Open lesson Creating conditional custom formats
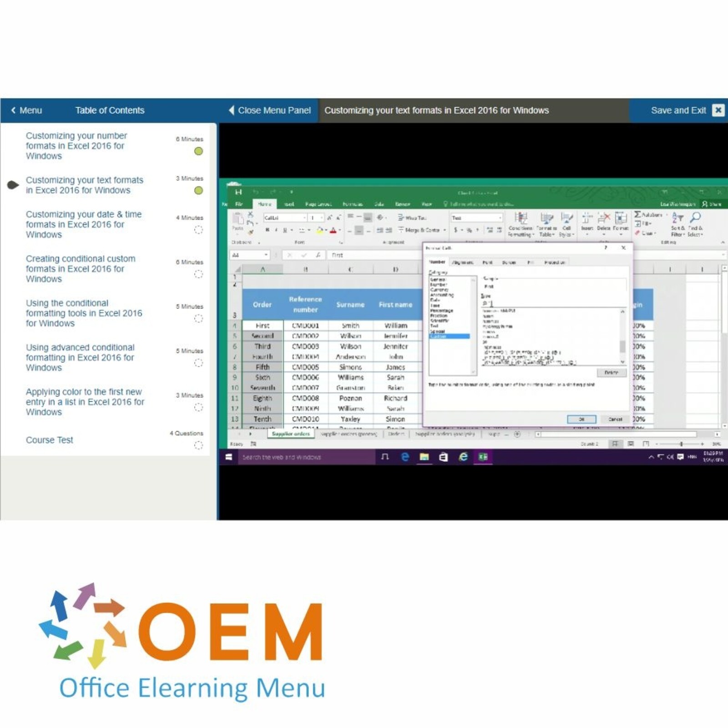 81,268
